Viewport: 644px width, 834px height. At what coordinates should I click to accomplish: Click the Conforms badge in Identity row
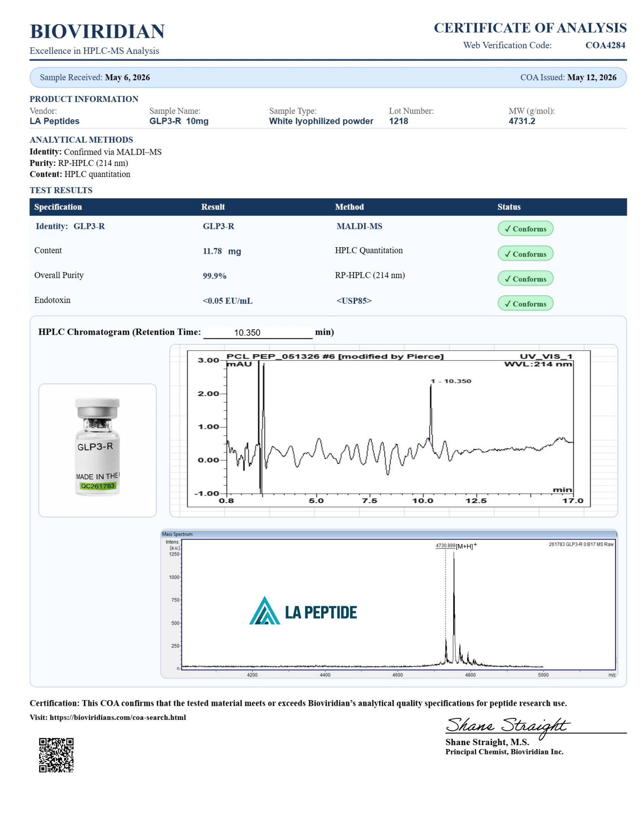525,228
